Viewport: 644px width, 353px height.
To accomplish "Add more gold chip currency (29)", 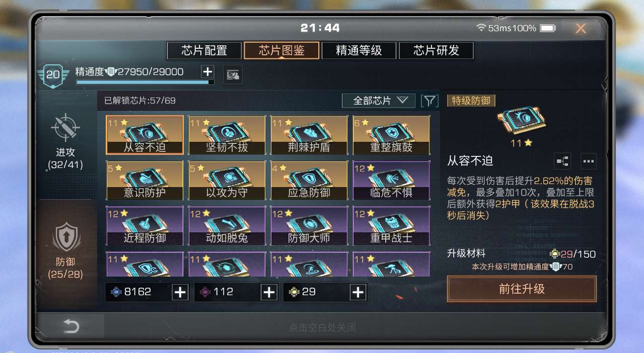I will coord(358,292).
